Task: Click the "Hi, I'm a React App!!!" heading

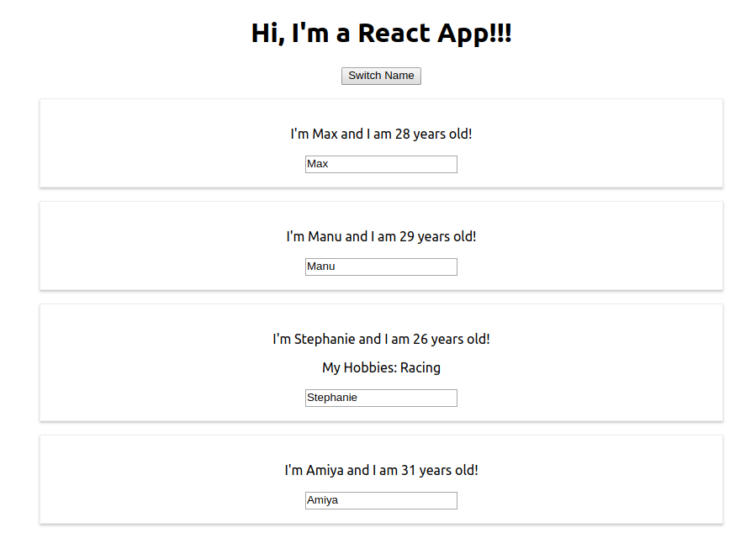Action: 381,34
